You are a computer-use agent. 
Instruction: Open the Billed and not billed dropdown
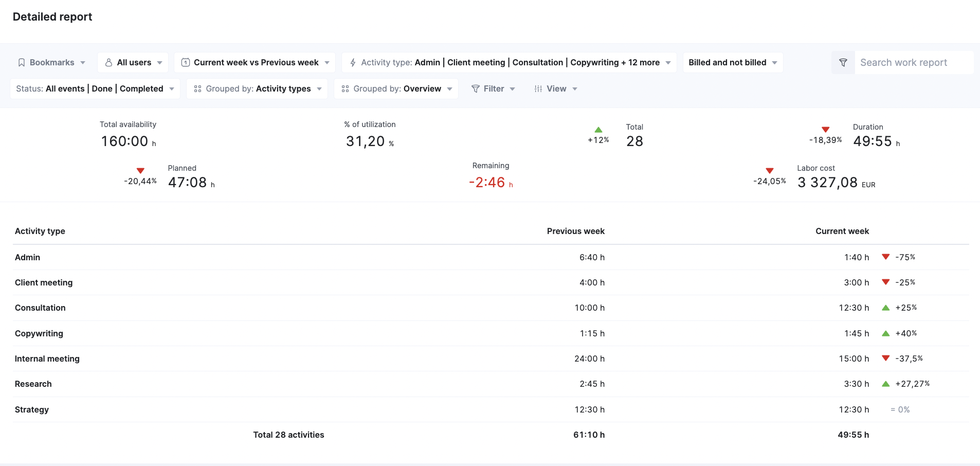click(733, 63)
